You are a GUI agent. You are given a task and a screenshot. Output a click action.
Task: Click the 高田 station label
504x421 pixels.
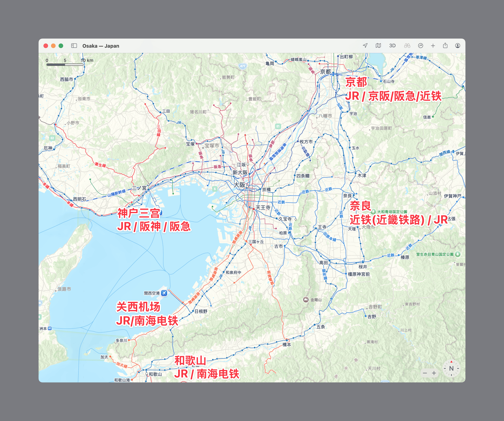(323, 263)
